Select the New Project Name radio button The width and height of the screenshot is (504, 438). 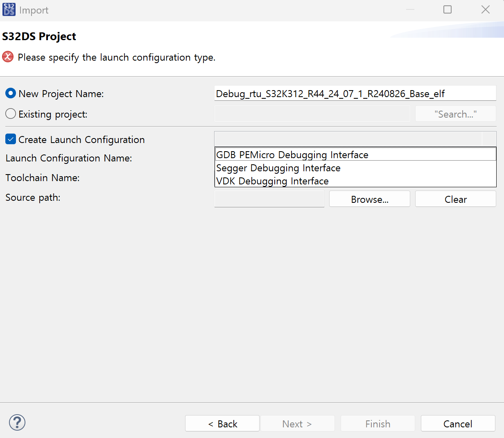point(11,93)
